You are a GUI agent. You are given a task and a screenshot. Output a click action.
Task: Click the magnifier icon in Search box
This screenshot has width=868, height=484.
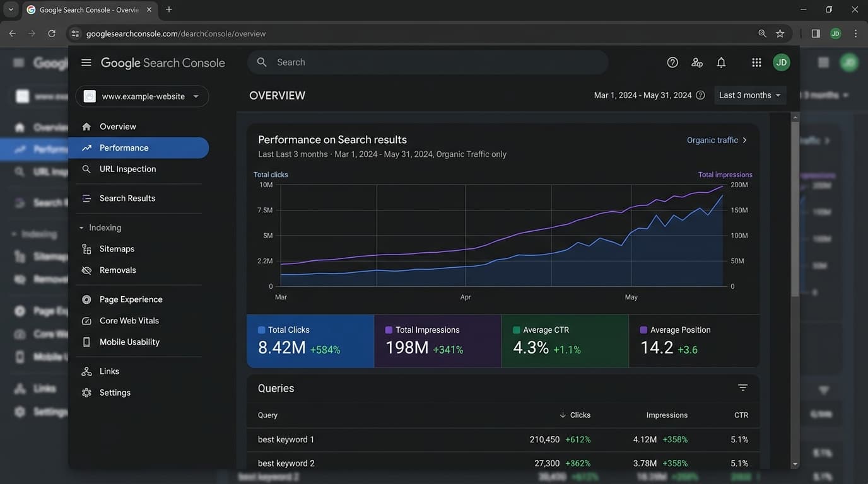pos(262,62)
